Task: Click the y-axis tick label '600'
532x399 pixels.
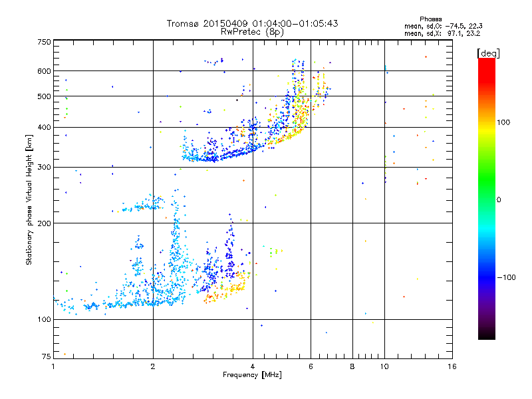Action: tap(44, 71)
